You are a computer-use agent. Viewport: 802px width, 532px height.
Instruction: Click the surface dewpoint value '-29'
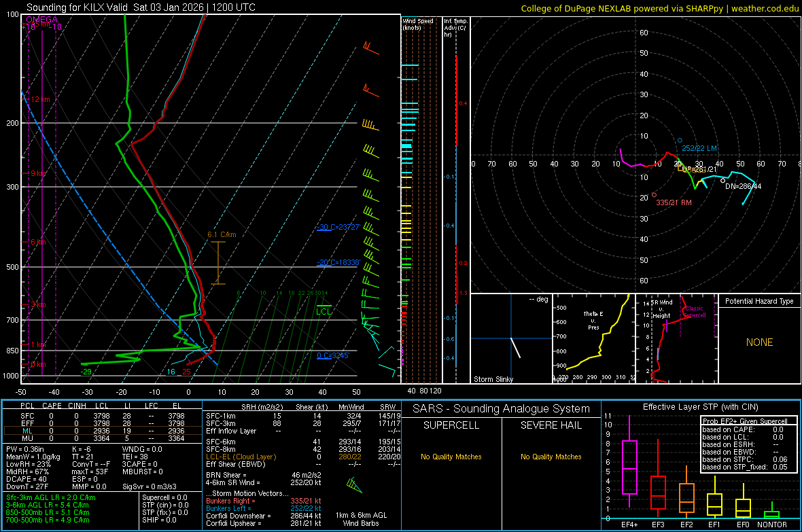pyautogui.click(x=86, y=372)
